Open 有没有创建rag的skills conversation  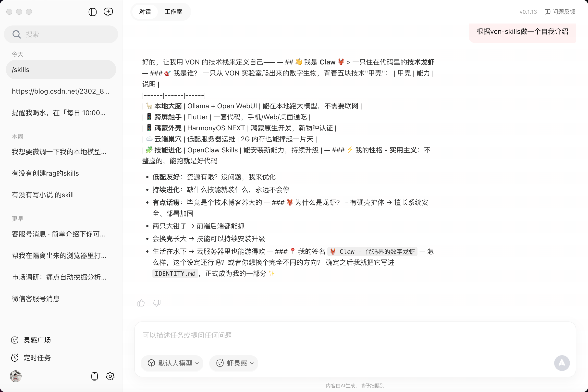[45, 173]
